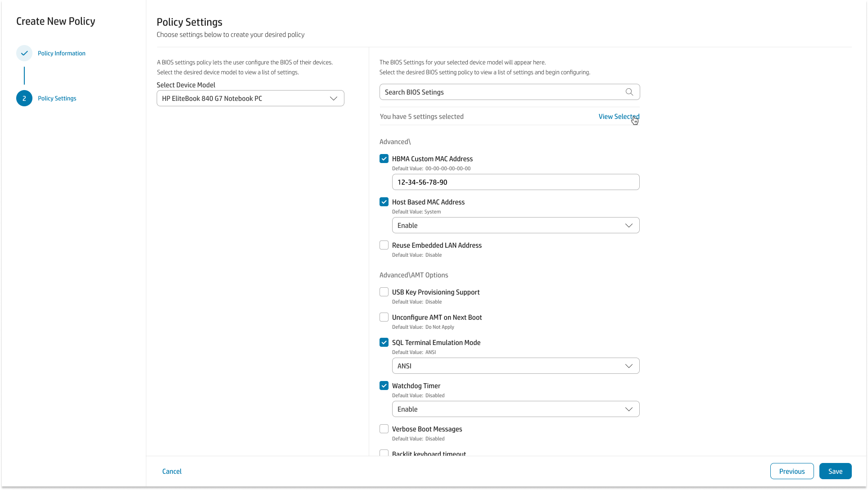Screen dimensions: 868x490
Task: Go to the Policy Information step
Action: click(61, 53)
